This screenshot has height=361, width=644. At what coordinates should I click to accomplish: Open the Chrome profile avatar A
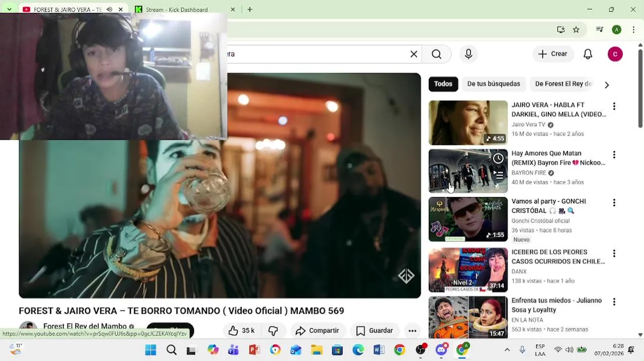pos(616,30)
